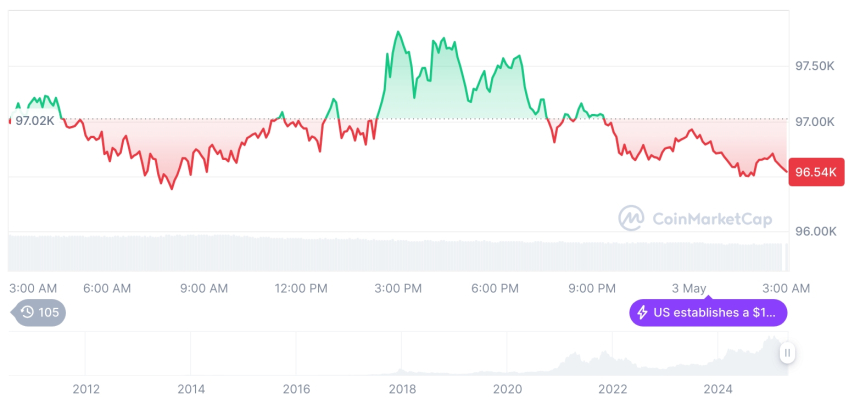Click the 97.02K opening price label

pos(36,121)
